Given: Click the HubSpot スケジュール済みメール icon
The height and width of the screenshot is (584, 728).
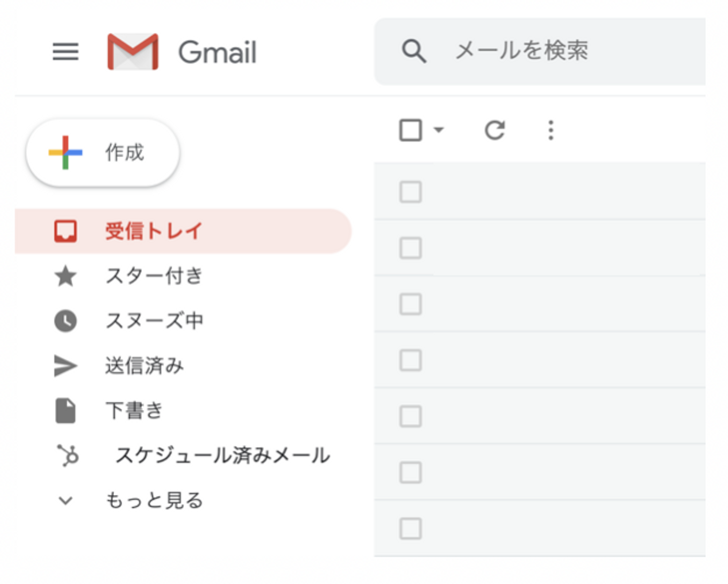Looking at the screenshot, I should [68, 455].
